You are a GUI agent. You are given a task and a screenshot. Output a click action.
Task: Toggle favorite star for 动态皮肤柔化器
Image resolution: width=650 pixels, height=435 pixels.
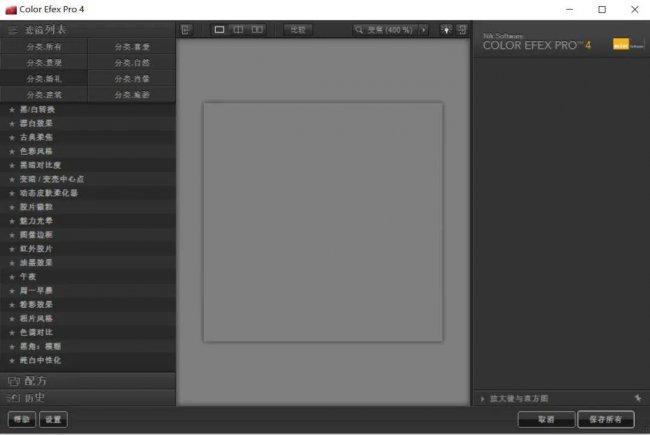[x=12, y=193]
